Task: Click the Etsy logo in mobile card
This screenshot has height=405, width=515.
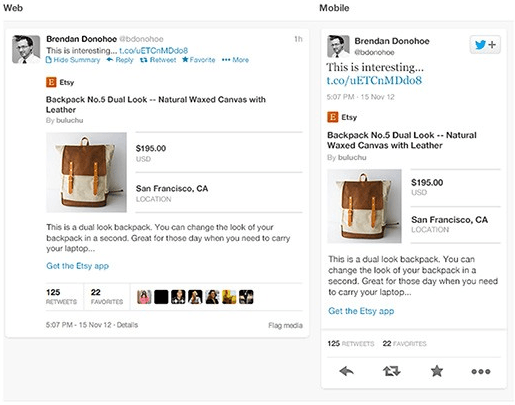Action: point(332,117)
